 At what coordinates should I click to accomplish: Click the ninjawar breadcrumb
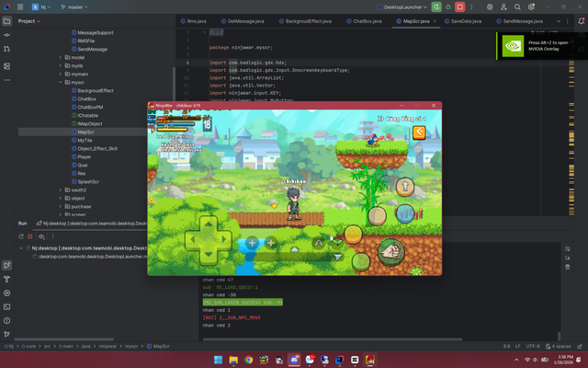[107, 346]
